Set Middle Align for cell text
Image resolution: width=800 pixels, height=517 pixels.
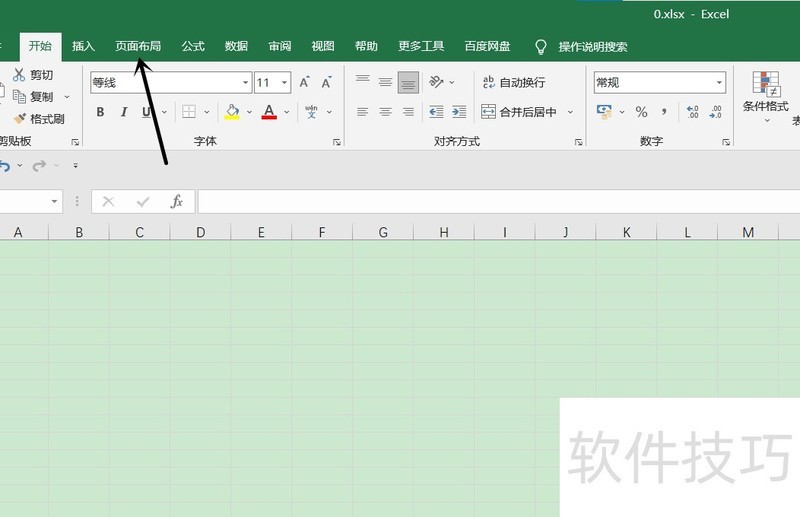click(x=386, y=82)
